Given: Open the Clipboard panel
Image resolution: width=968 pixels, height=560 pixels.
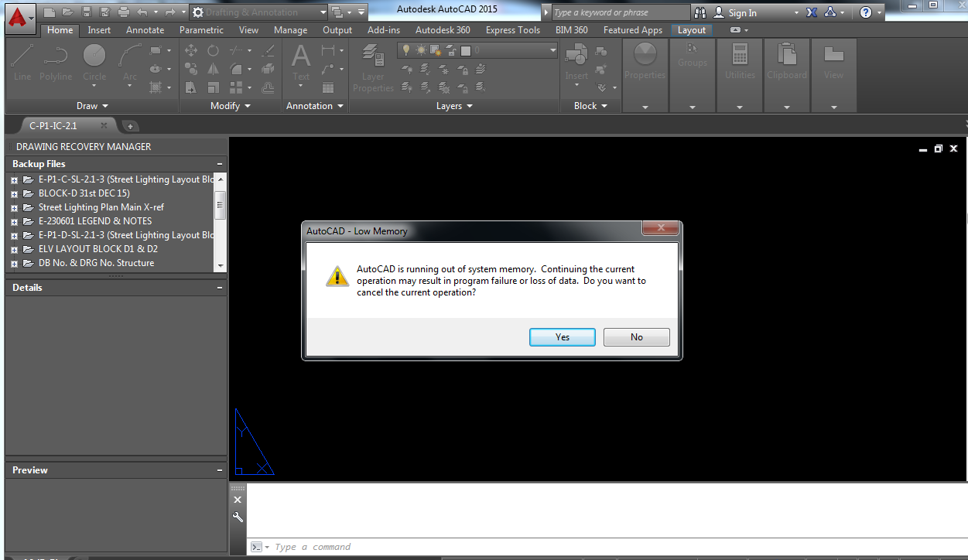Looking at the screenshot, I should 787,62.
